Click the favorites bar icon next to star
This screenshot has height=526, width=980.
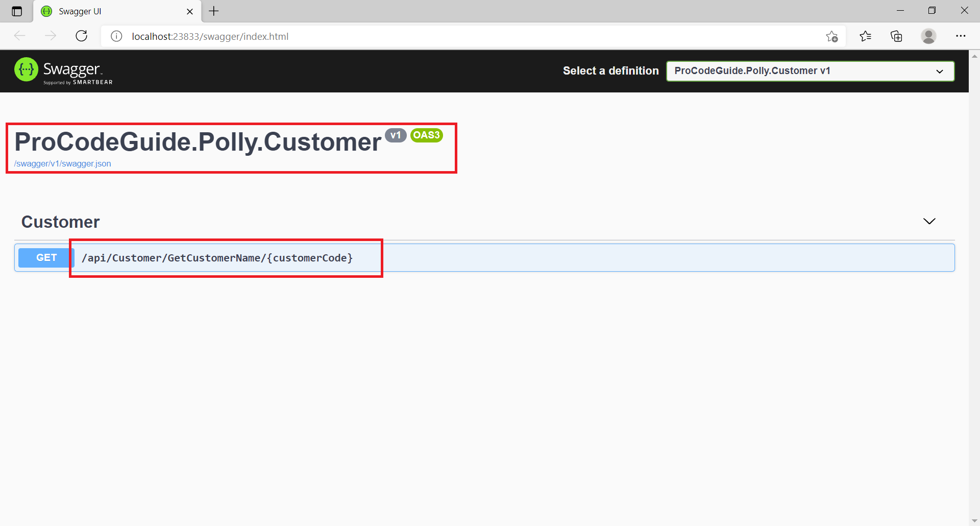tap(865, 36)
